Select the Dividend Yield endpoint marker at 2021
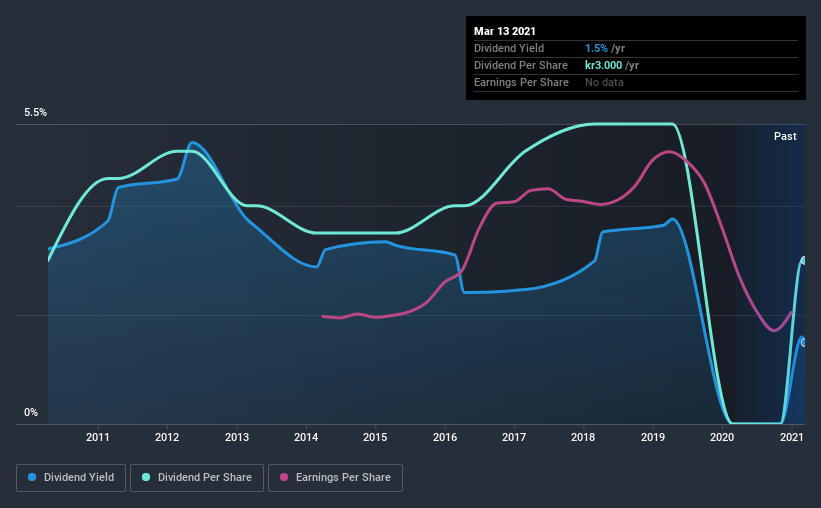821x508 pixels. [x=803, y=343]
